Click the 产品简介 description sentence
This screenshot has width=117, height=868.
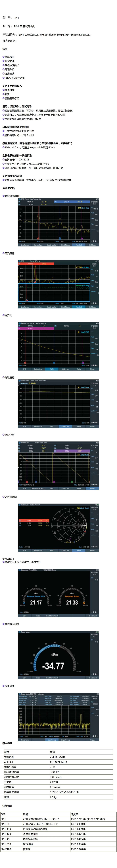click(47, 35)
